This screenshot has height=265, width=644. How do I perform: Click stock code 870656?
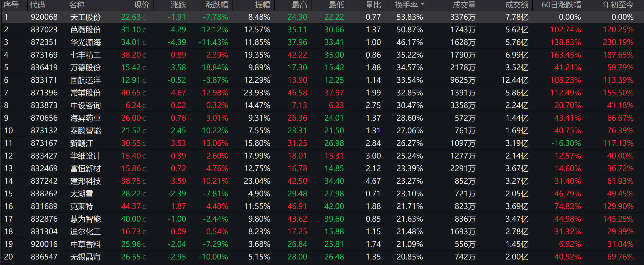44,118
